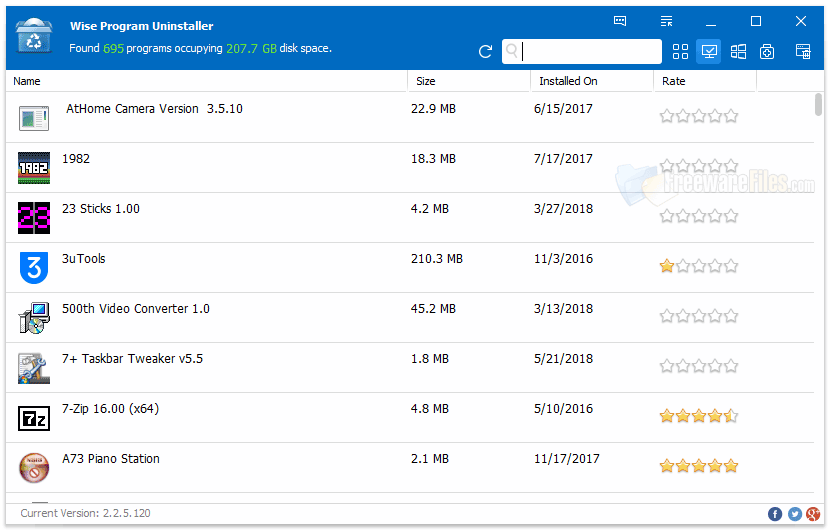Rate 500th Video Converter with stars

point(699,316)
